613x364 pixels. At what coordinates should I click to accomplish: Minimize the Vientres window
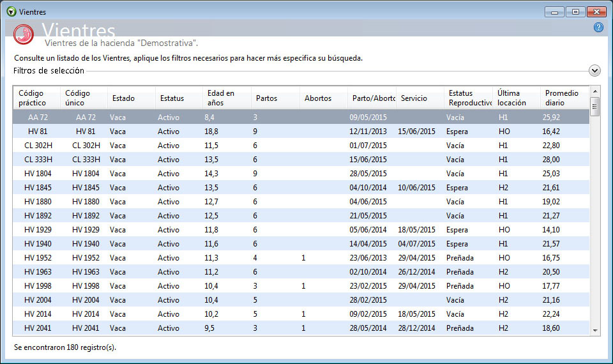click(554, 11)
